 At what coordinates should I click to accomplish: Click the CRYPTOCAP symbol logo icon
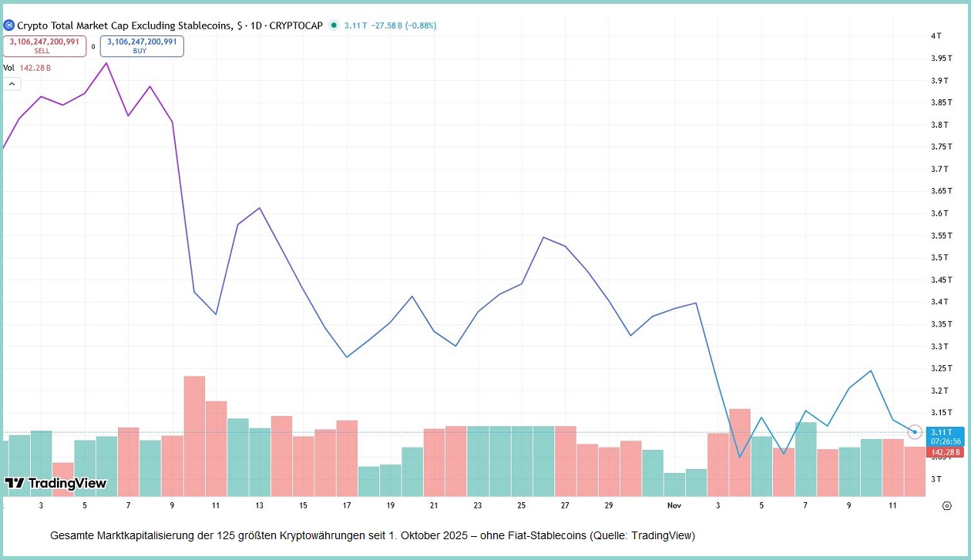(x=8, y=25)
